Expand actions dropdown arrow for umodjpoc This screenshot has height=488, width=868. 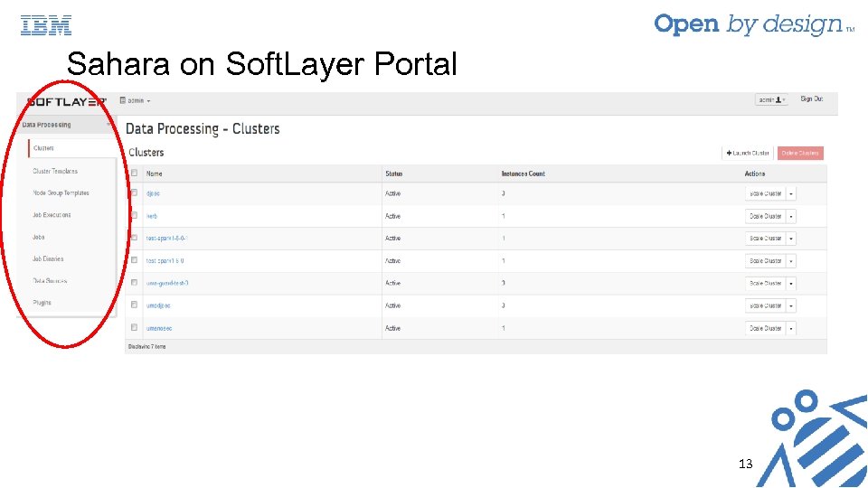[x=791, y=306]
